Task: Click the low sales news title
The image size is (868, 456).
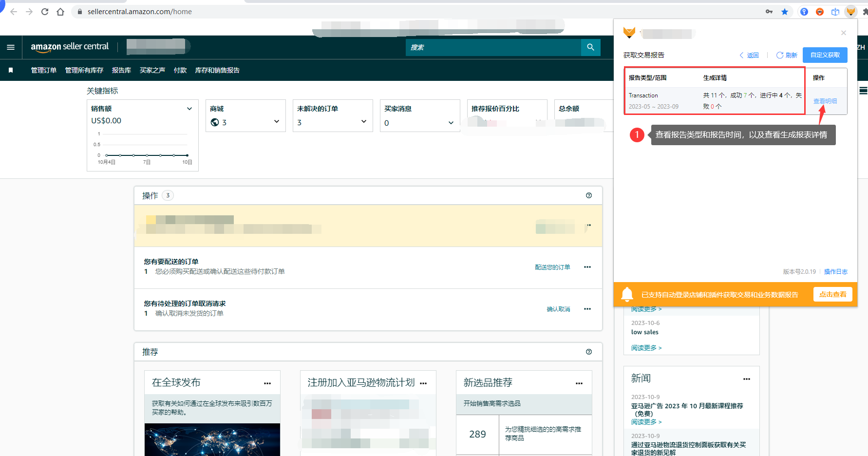Action: click(x=645, y=332)
